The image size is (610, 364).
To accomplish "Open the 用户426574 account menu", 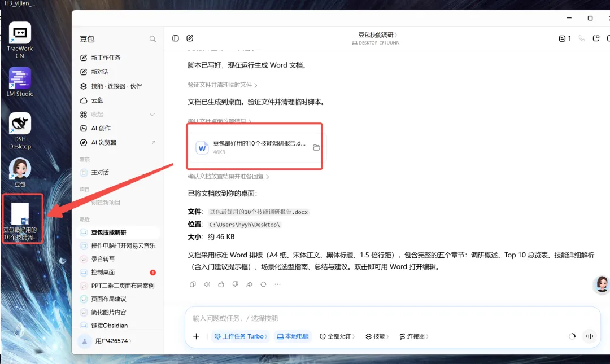I will [x=113, y=341].
